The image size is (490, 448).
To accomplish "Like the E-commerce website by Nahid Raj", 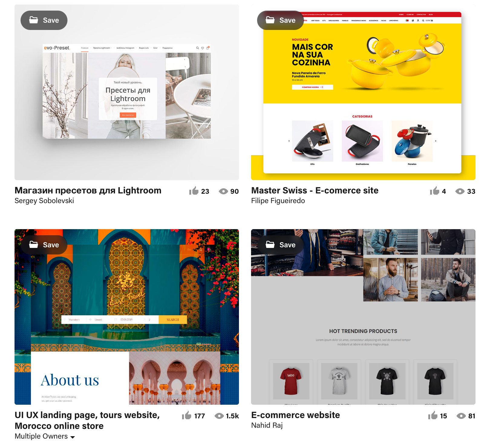I will 433,415.
